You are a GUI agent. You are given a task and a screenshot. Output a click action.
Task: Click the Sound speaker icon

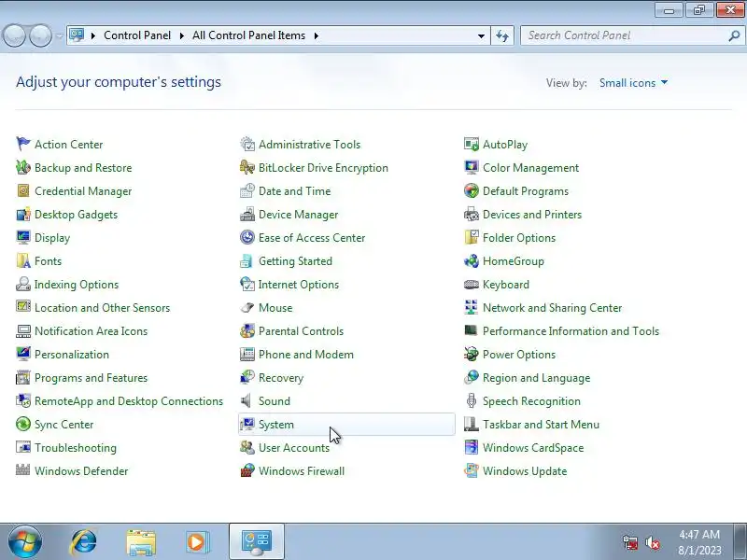[x=247, y=400]
